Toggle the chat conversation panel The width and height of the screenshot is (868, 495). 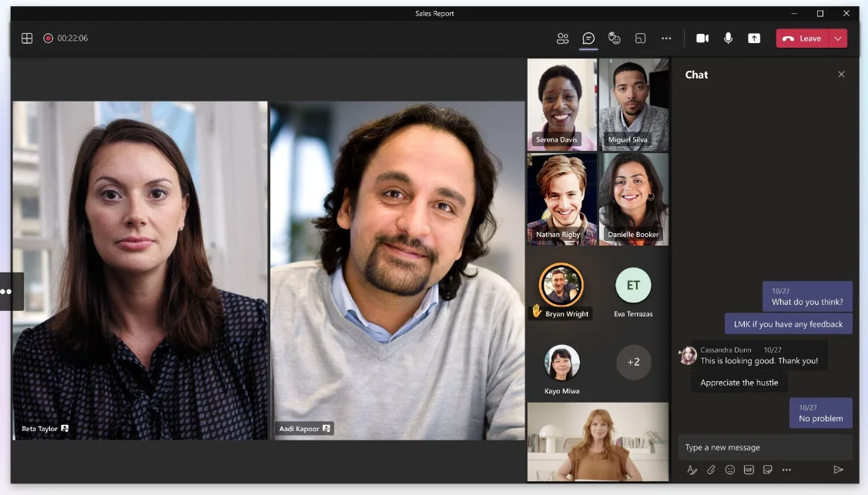(588, 38)
